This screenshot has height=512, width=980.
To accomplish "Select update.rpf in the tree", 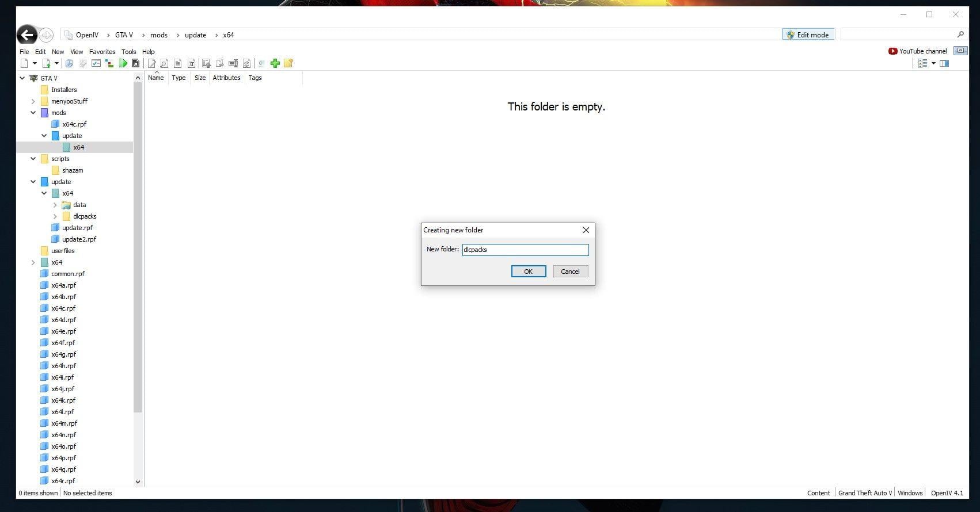I will pos(77,228).
